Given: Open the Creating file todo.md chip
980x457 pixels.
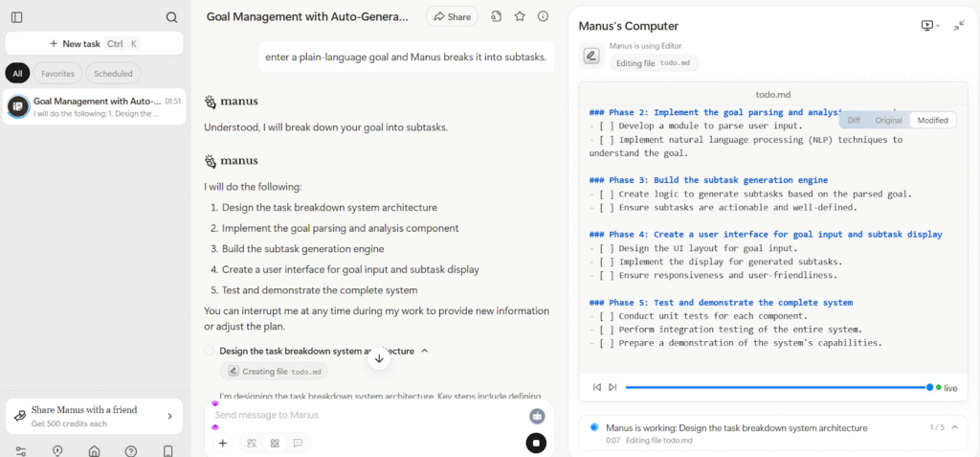Looking at the screenshot, I should point(274,371).
